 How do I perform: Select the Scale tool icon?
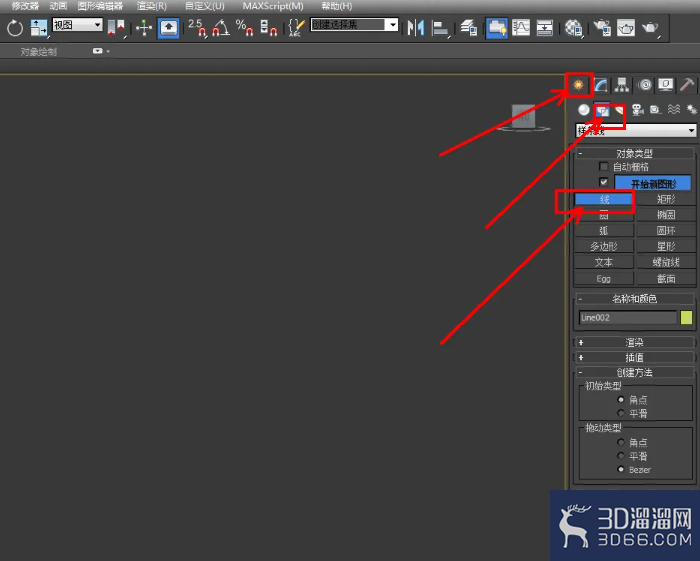point(38,28)
